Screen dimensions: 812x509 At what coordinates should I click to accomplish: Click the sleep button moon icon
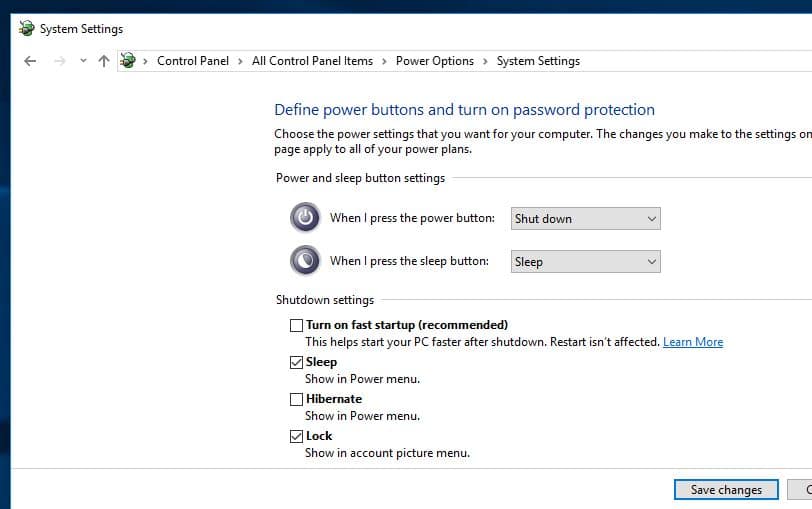click(305, 261)
